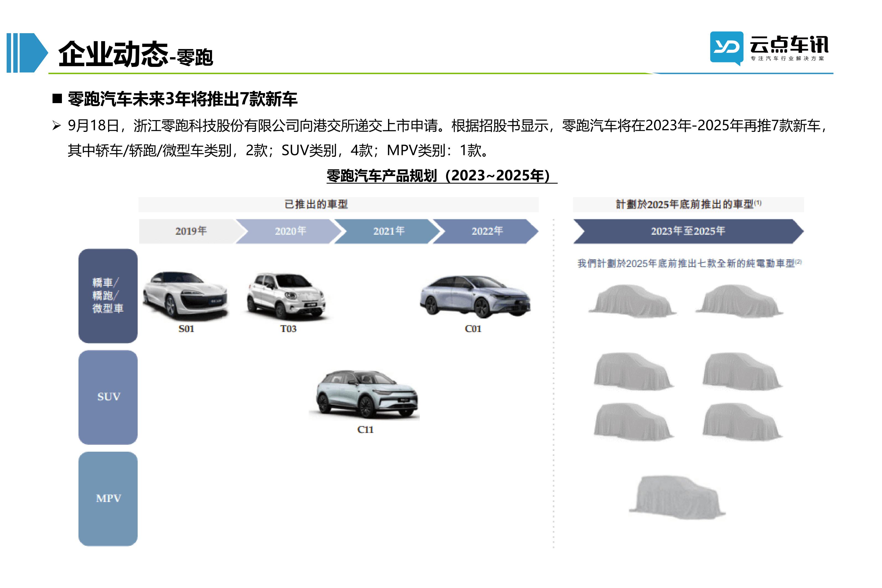Viewport: 882px width, 588px height.
Task: Click the 云点车讯 brand name text
Action: click(789, 45)
